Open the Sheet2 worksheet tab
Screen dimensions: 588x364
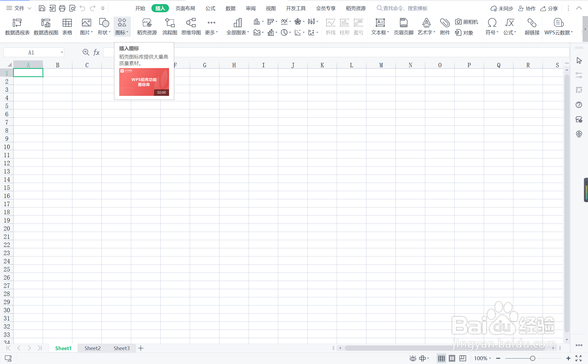92,348
